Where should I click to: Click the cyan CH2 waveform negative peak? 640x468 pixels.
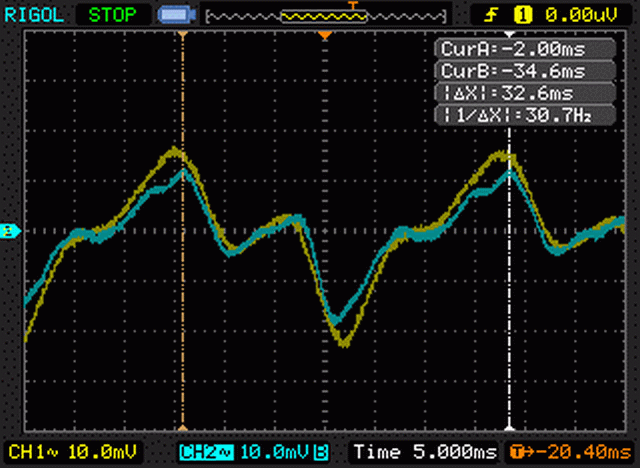tap(335, 320)
